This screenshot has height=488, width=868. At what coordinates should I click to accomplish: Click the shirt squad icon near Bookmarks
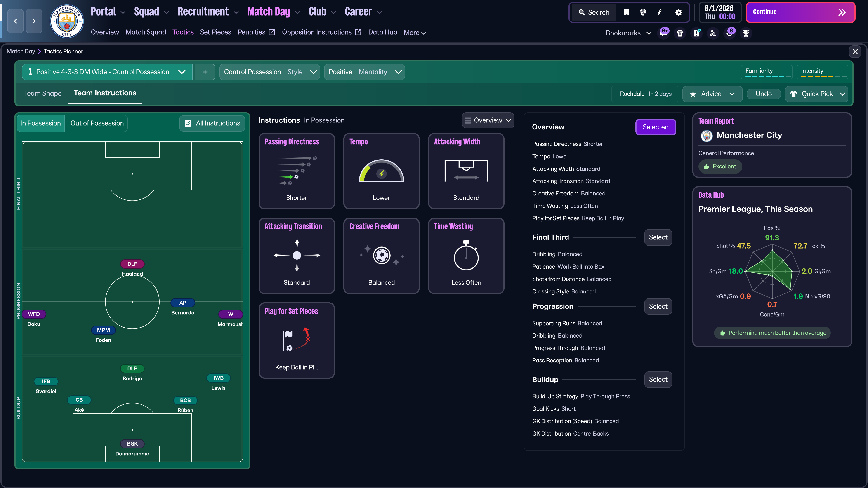pos(680,33)
